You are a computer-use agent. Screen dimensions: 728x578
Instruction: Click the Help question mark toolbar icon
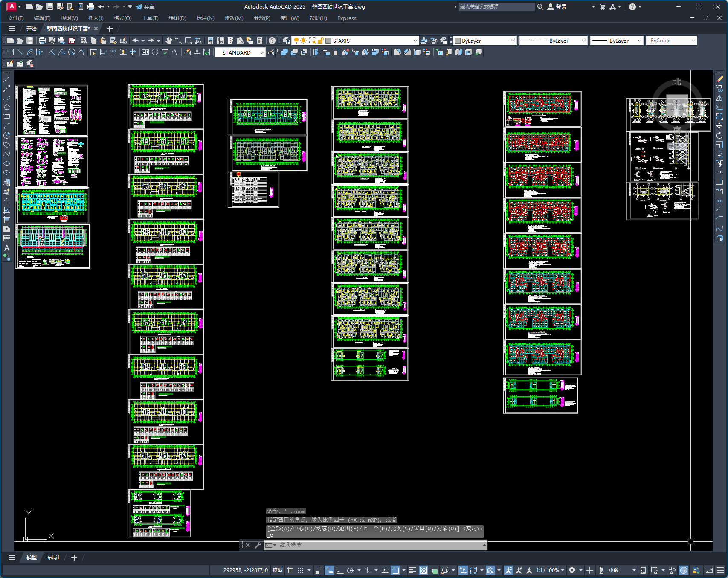point(272,41)
